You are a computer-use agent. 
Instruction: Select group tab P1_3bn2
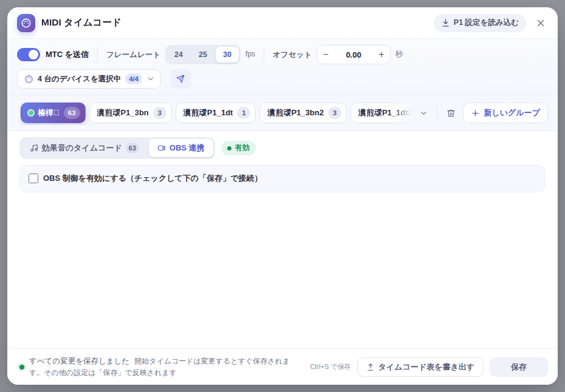point(303,113)
